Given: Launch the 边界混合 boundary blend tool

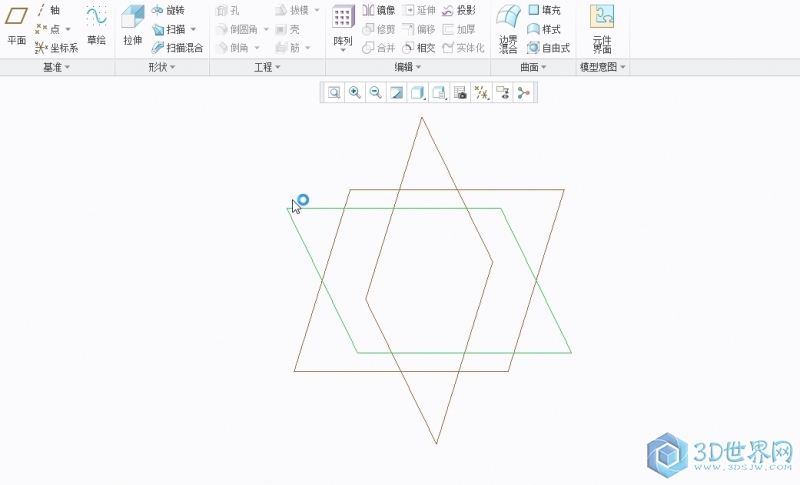Looking at the screenshot, I should point(509,29).
